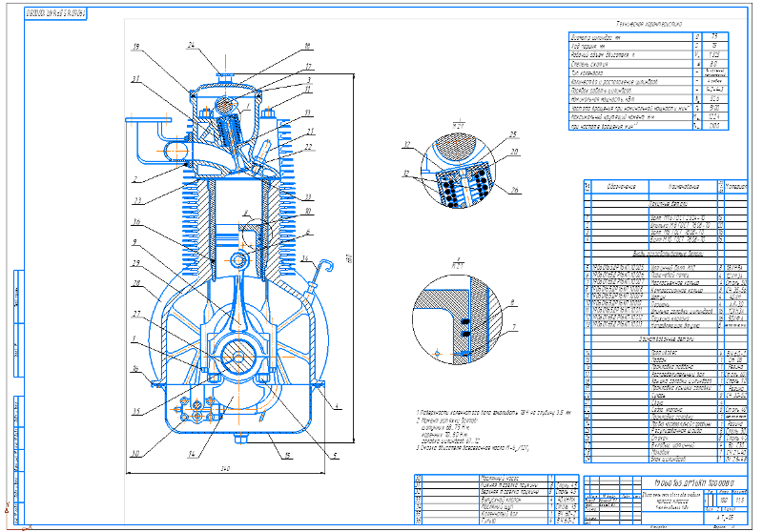Click the 'Масляный насос' entry in the lower table

pyautogui.click(x=500, y=479)
